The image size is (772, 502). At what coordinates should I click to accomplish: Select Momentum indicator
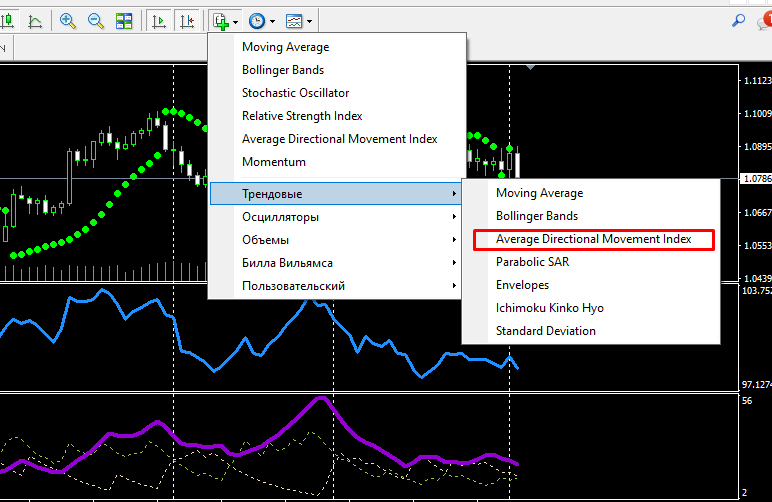(x=337, y=162)
